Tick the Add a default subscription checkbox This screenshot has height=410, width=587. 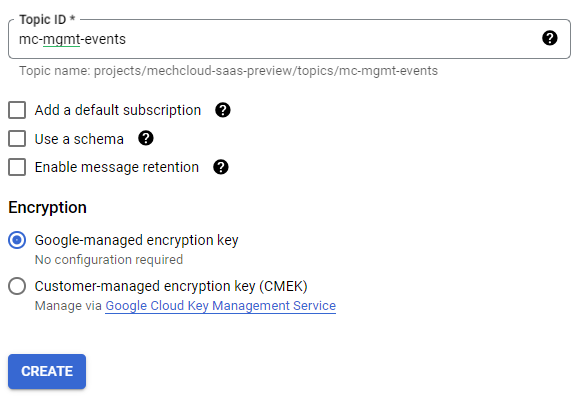(17, 110)
